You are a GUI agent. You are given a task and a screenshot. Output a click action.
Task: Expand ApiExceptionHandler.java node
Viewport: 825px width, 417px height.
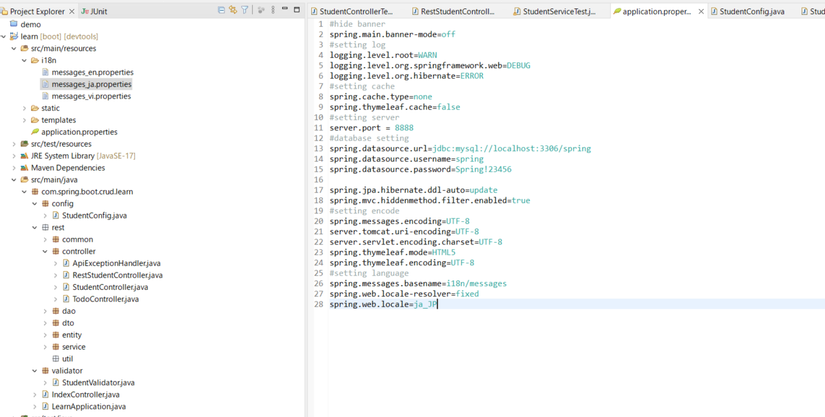(x=56, y=263)
